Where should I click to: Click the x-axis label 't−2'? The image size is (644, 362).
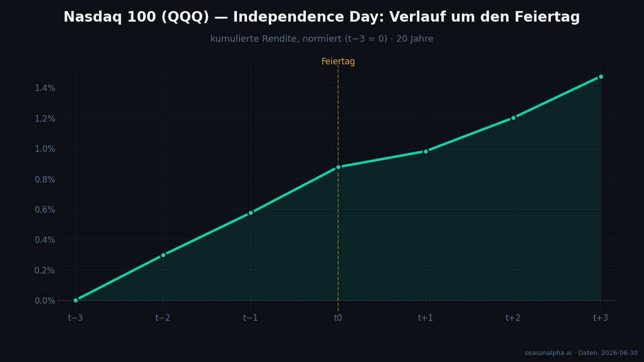tap(163, 318)
